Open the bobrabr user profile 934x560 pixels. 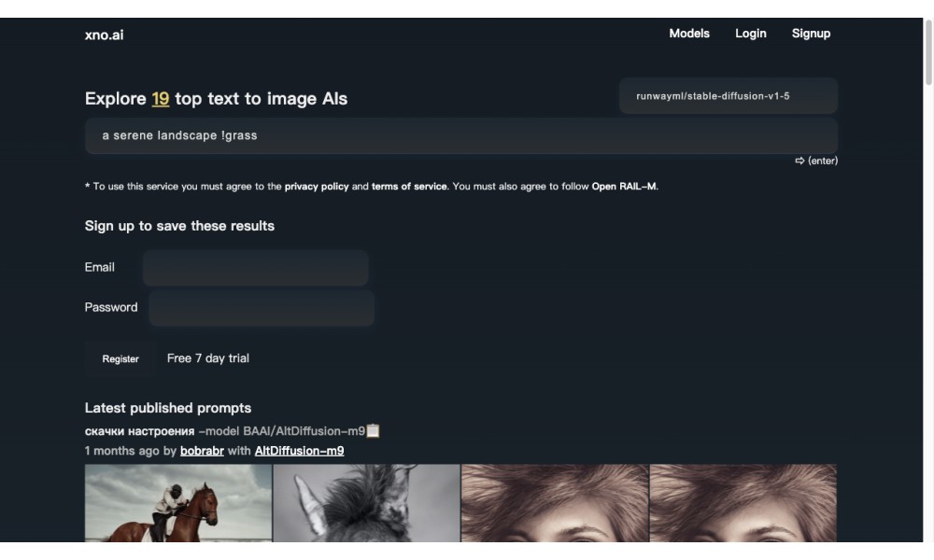[202, 451]
